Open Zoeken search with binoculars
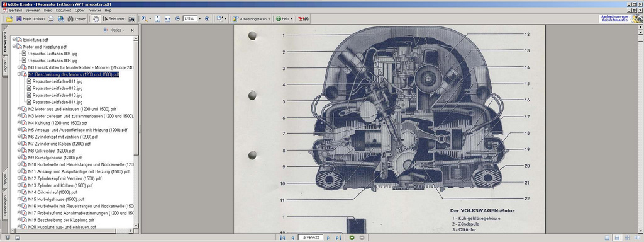 point(77,19)
